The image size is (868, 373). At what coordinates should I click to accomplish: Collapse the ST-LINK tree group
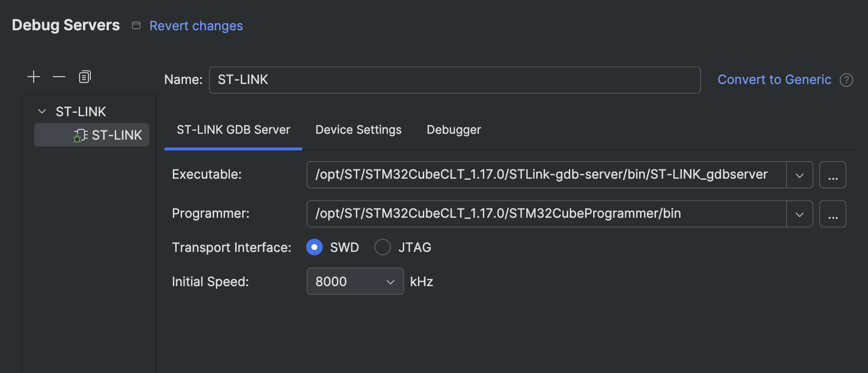[42, 112]
